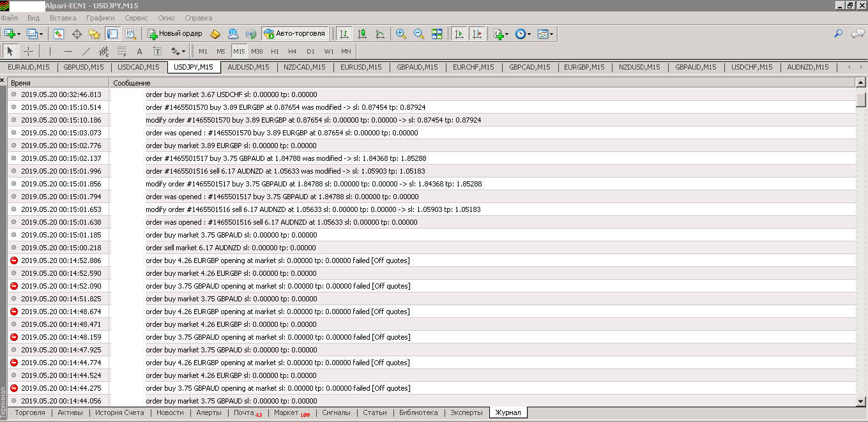Image resolution: width=868 pixels, height=422 pixels.
Task: Toggle chart shift button
Action: pos(476,33)
